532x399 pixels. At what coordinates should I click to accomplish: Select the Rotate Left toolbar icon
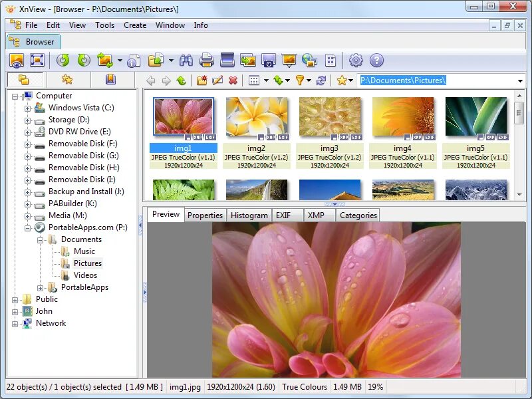click(63, 60)
